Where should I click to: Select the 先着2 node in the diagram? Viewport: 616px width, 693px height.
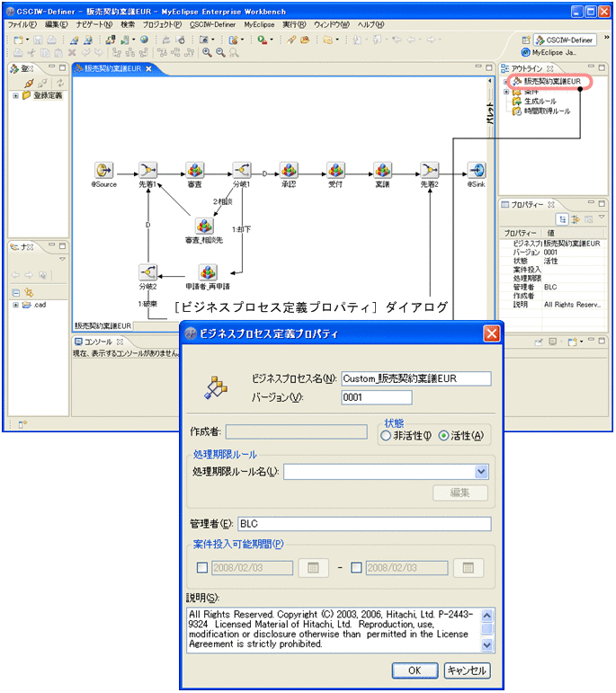point(429,171)
